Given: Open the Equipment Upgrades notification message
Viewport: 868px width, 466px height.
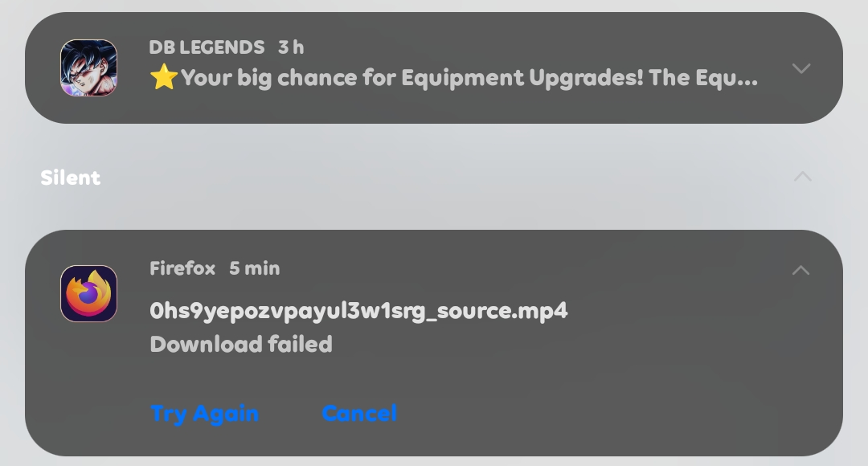Looking at the screenshot, I should (454, 78).
